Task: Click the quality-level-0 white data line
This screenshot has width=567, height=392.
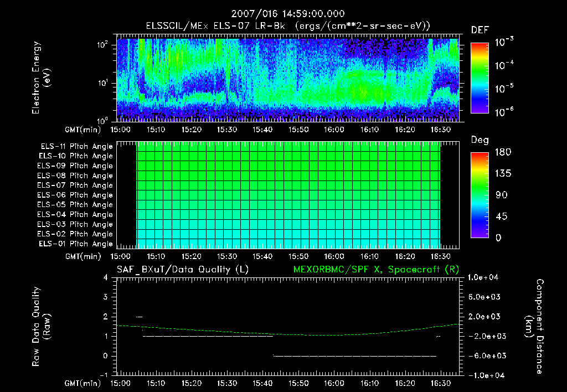Action: point(355,356)
